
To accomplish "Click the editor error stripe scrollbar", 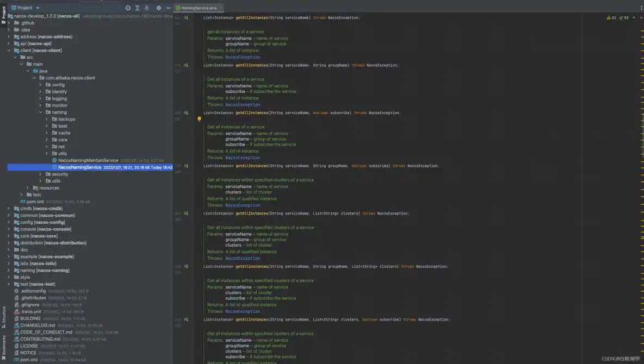I will click(642, 189).
